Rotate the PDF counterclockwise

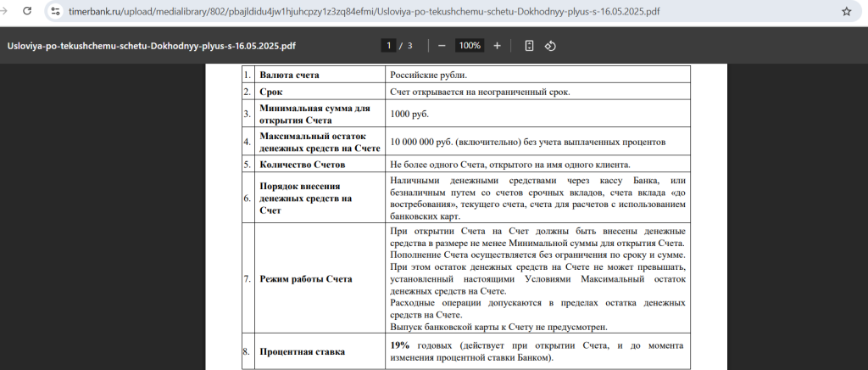point(549,46)
